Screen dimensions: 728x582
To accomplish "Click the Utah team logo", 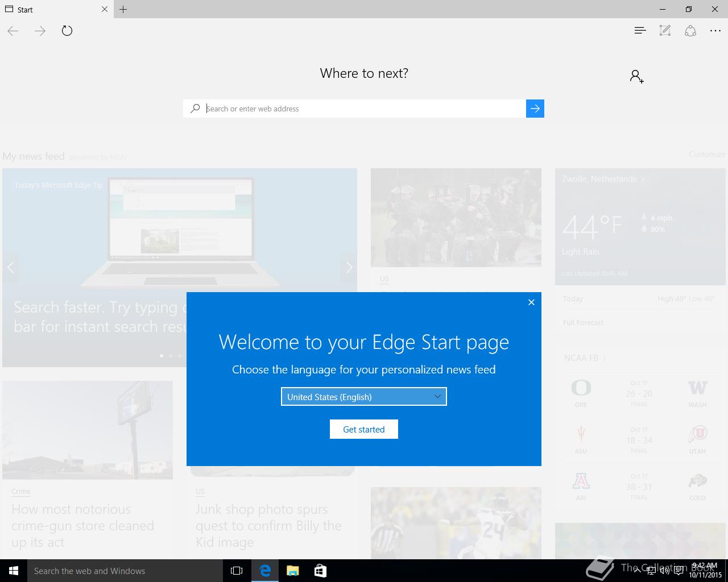I will [697, 435].
